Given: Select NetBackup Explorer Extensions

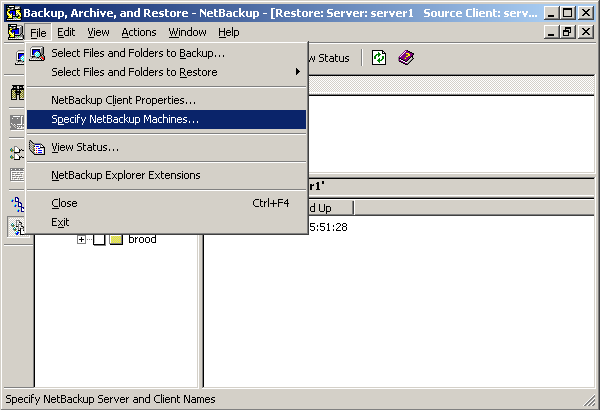Looking at the screenshot, I should coord(166,175).
